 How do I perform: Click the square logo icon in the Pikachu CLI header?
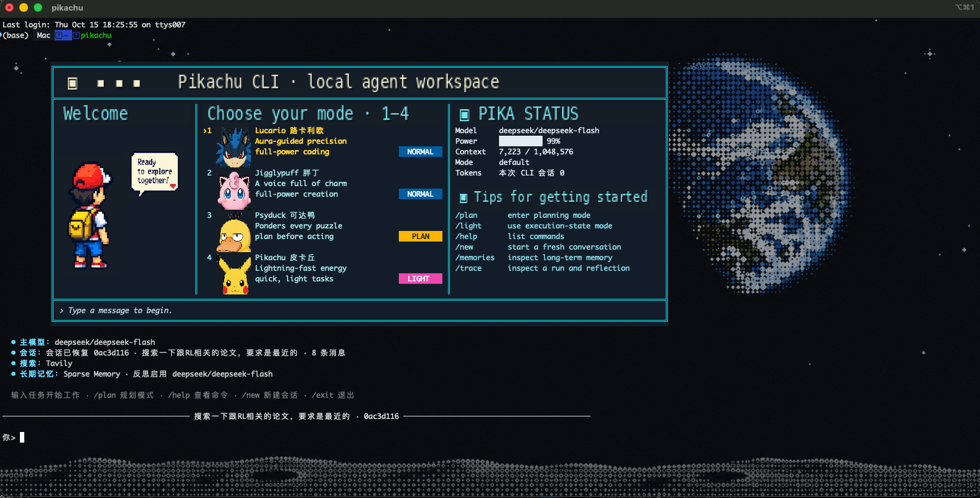tap(73, 83)
